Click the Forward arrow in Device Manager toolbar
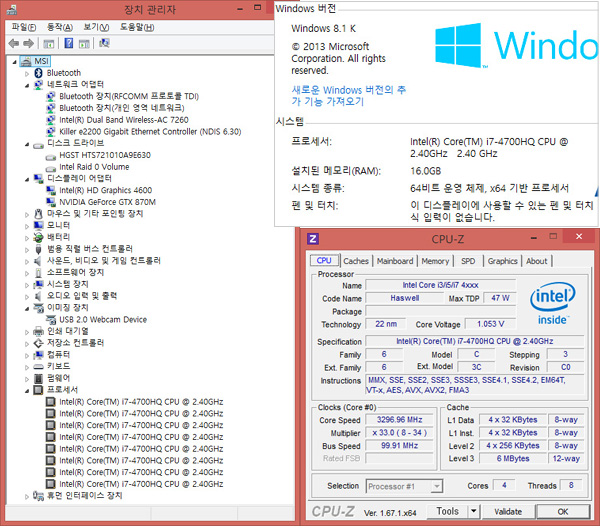 [x=29, y=44]
